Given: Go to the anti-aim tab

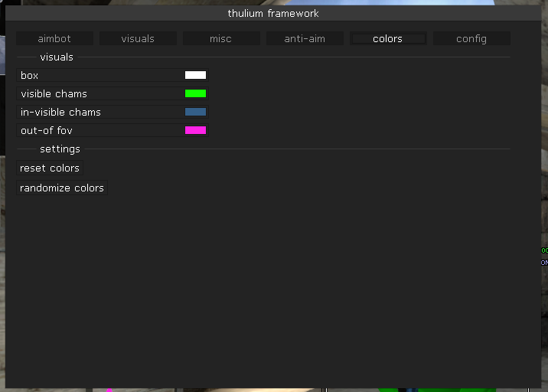Looking at the screenshot, I should pos(305,38).
